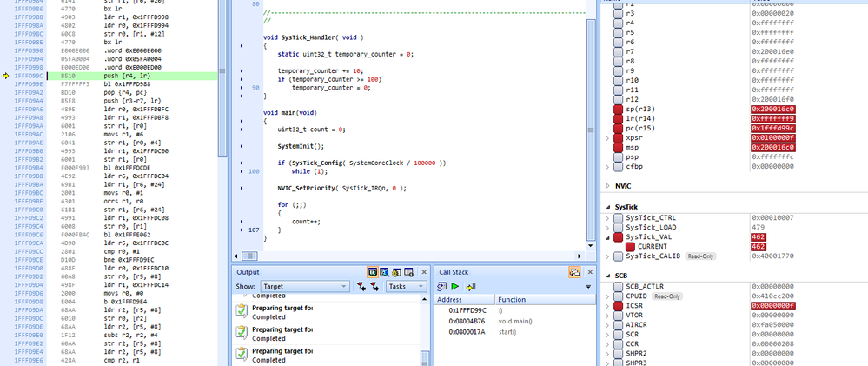Expand the SysTick_LOAD register

tap(608, 227)
